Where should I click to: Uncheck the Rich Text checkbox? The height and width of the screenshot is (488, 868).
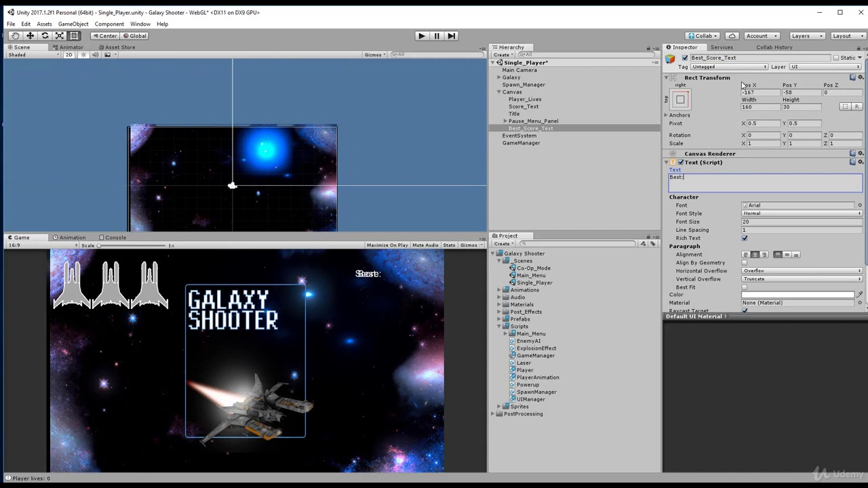(x=745, y=239)
